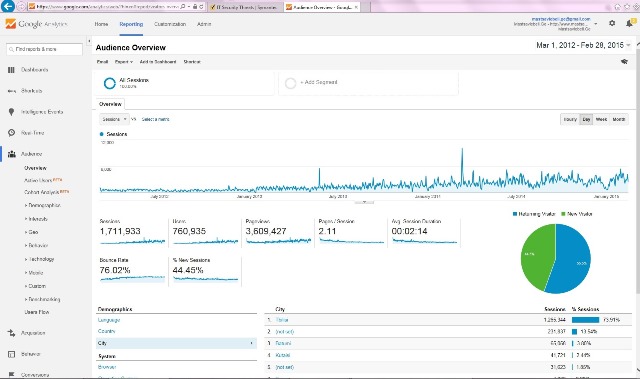Click the browser back arrow button

[8, 6]
